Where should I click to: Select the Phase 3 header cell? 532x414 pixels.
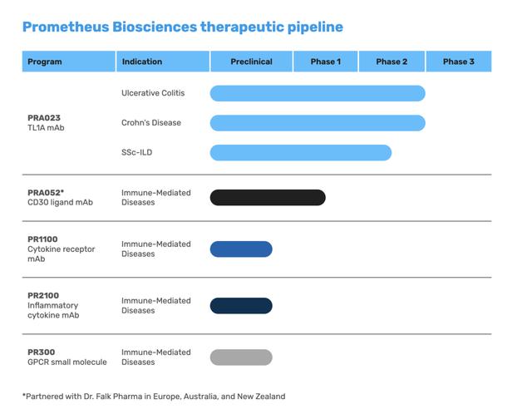point(459,62)
